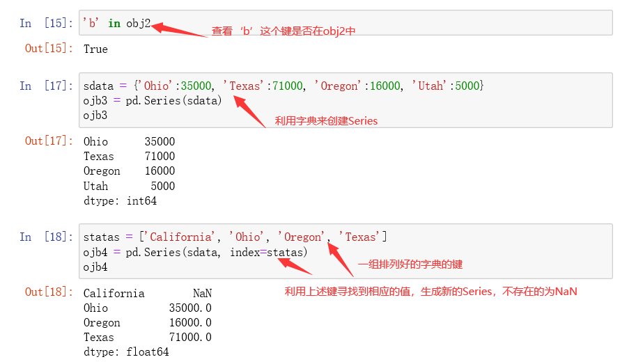
Task: Click 'Texas 71000.0' output row
Action: (148, 337)
